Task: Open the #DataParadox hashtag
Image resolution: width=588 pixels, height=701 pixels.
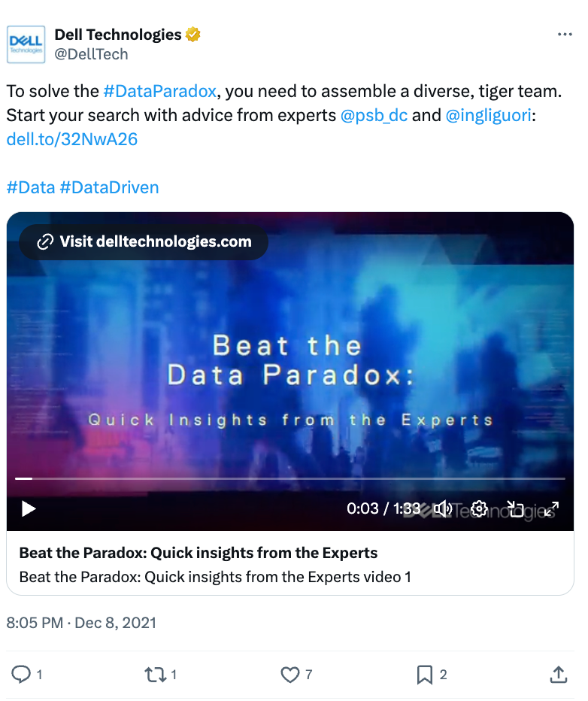Action: click(160, 91)
